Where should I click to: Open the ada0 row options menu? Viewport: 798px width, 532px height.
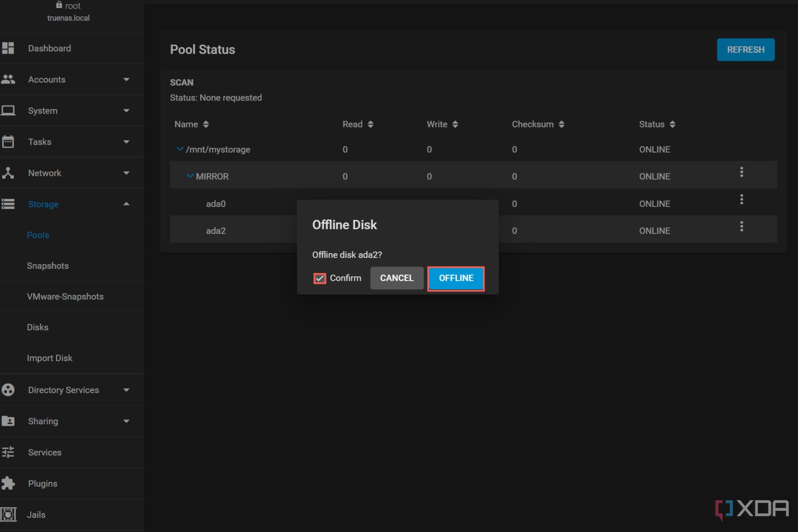pyautogui.click(x=741, y=199)
